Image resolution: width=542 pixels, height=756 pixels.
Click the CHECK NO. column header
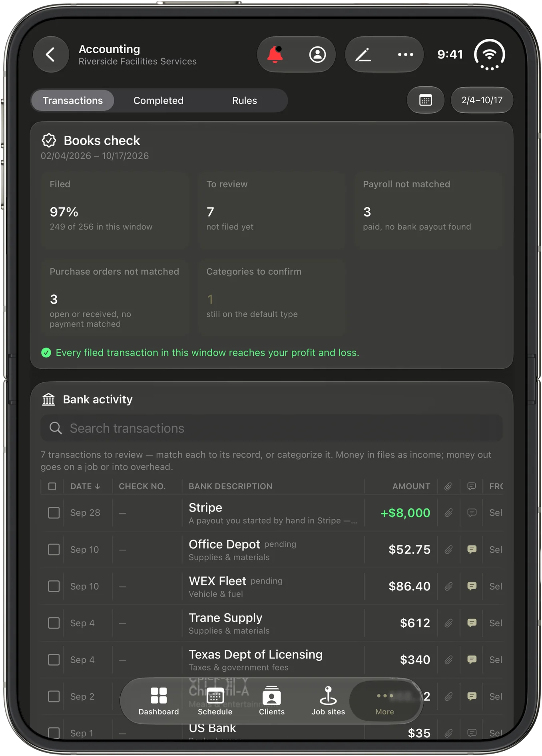[142, 486]
